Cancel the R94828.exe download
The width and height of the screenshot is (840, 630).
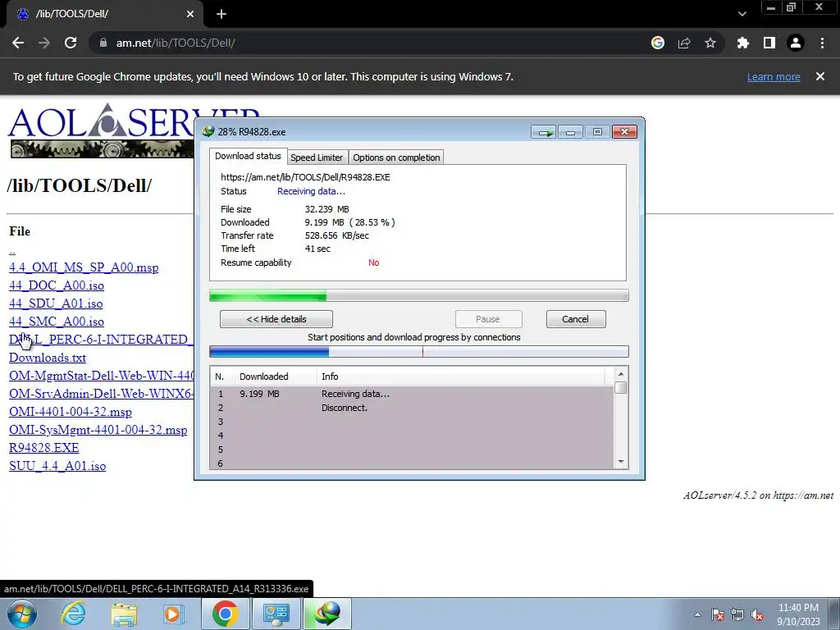click(576, 319)
